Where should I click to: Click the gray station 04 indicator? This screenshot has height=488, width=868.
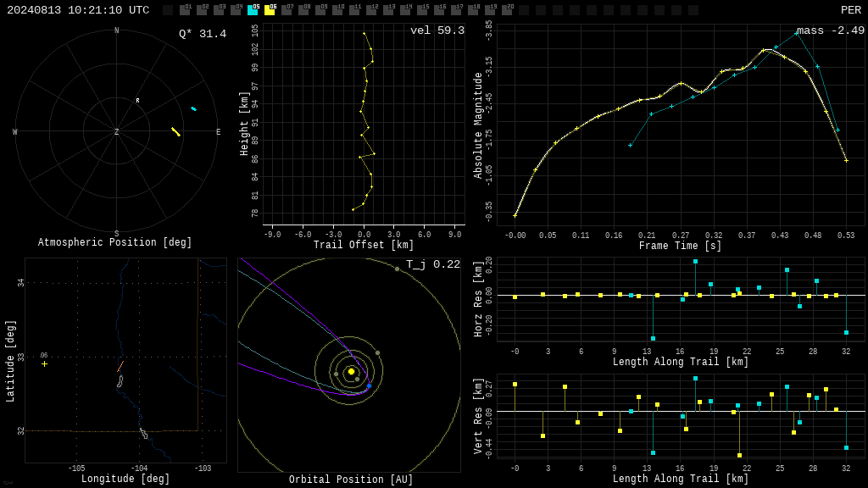(x=236, y=9)
